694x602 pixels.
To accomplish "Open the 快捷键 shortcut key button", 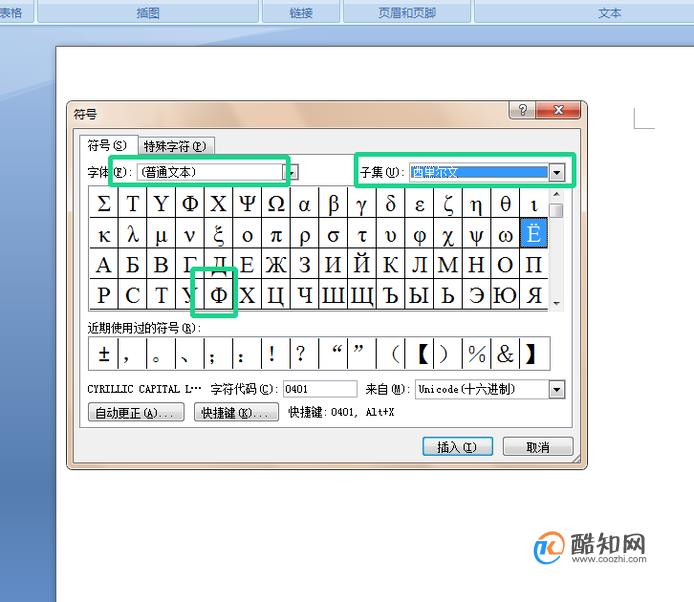I will pyautogui.click(x=236, y=413).
